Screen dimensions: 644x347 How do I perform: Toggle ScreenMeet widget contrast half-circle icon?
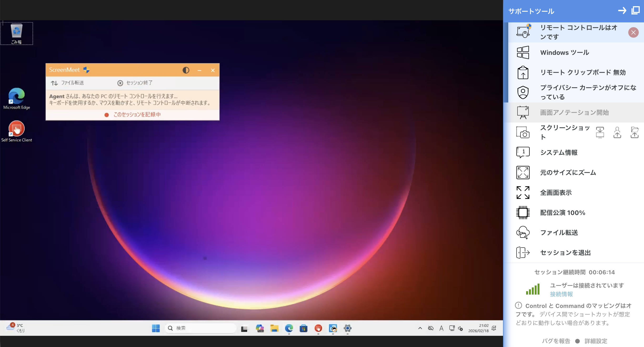coord(186,70)
